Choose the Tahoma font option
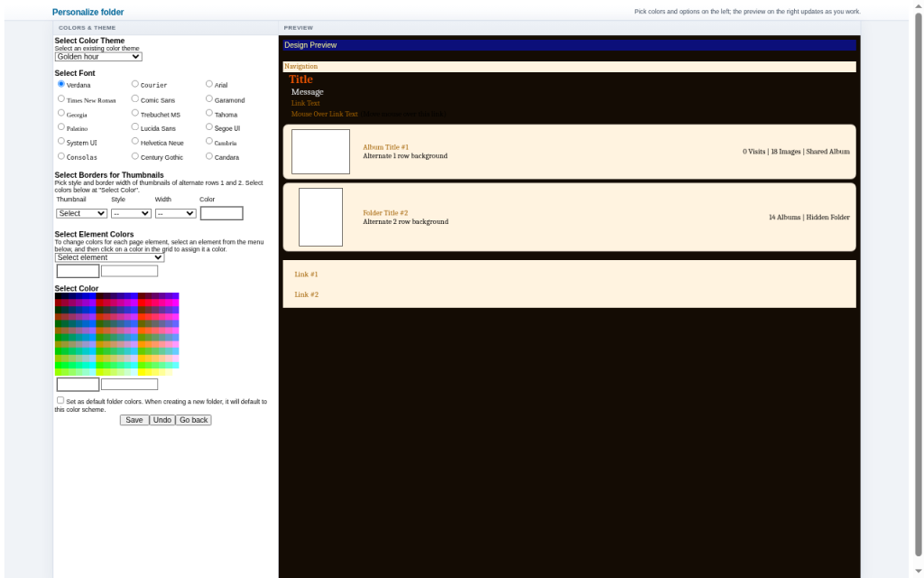This screenshot has width=924, height=578. click(209, 113)
